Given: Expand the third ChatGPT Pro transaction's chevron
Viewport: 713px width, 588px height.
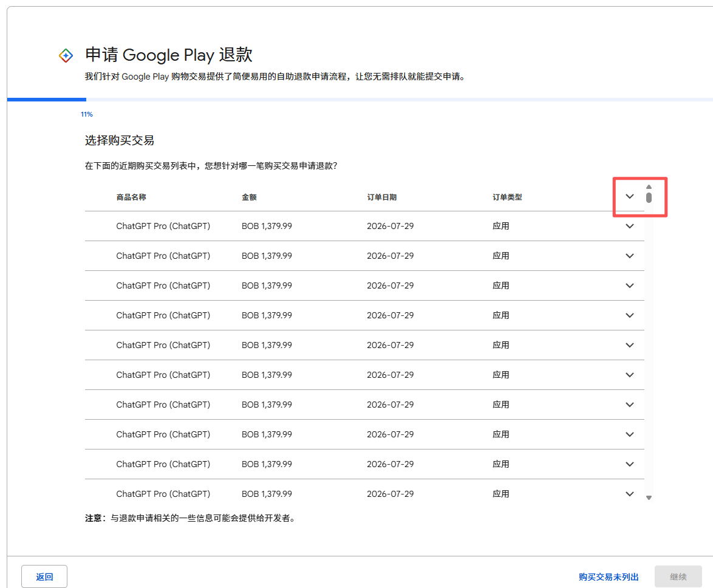Looking at the screenshot, I should 629,285.
